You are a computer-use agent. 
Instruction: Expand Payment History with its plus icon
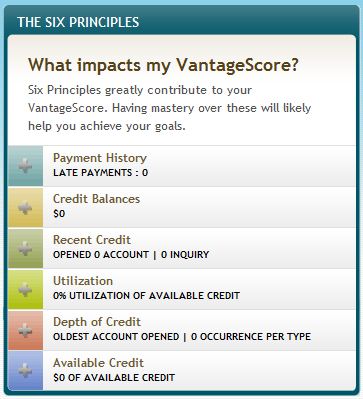coord(25,166)
